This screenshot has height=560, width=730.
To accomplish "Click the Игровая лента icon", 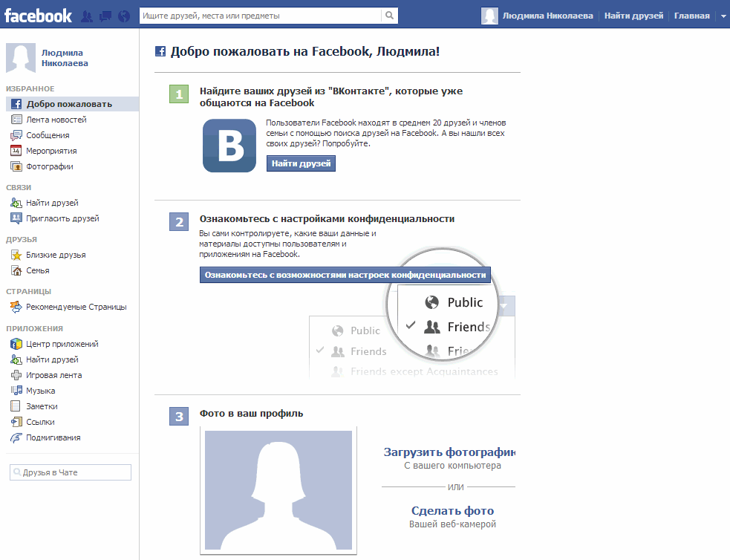I will (x=16, y=375).
